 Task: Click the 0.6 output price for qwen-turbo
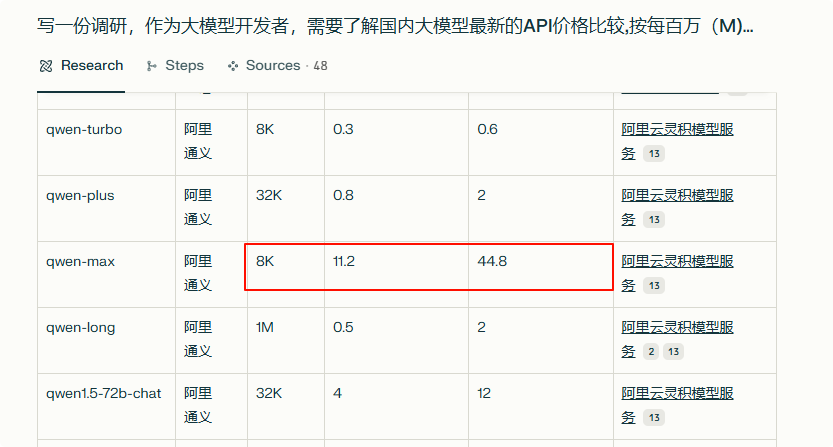(487, 130)
